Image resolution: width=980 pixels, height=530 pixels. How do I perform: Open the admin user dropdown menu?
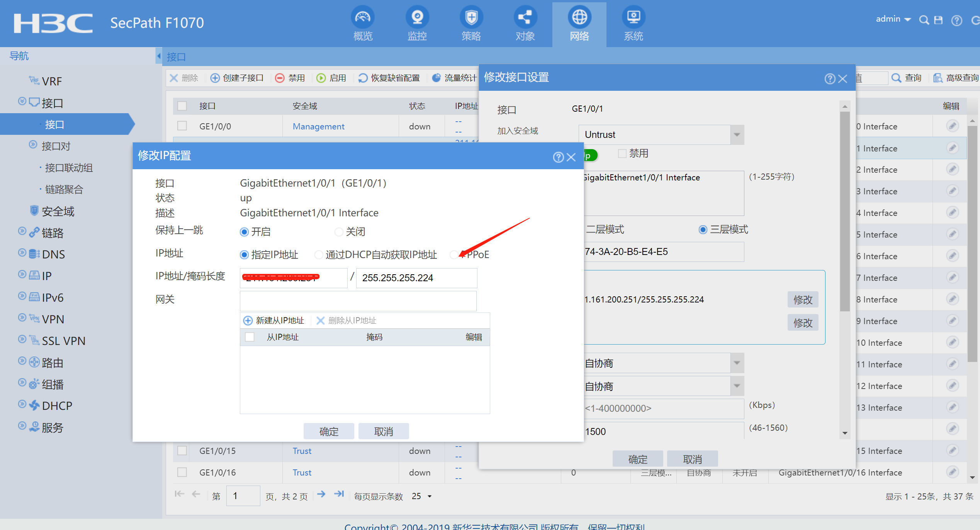click(893, 19)
